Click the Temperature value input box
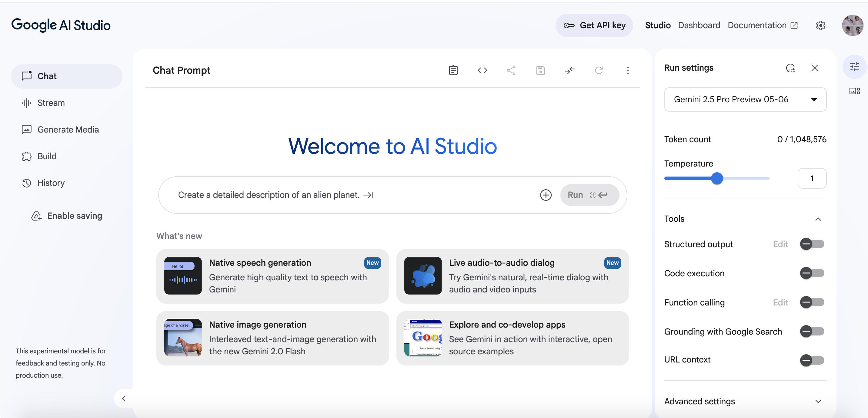 click(812, 178)
